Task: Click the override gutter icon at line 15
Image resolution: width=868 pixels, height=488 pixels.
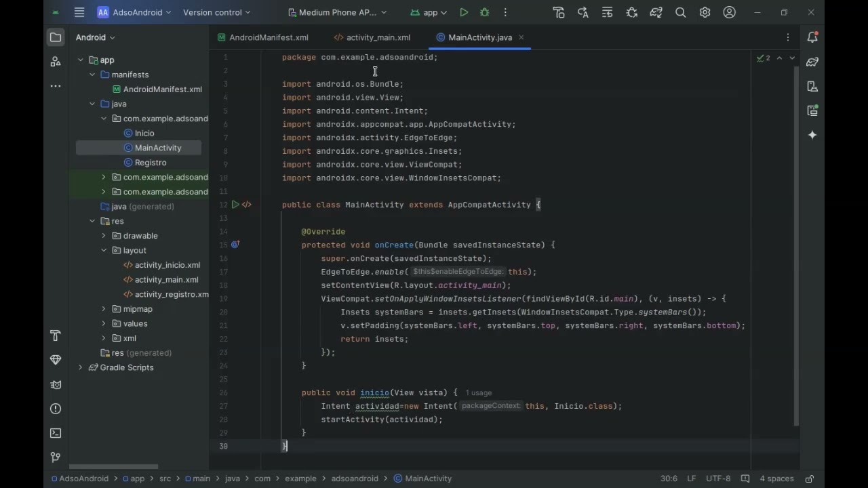Action: coord(235,245)
